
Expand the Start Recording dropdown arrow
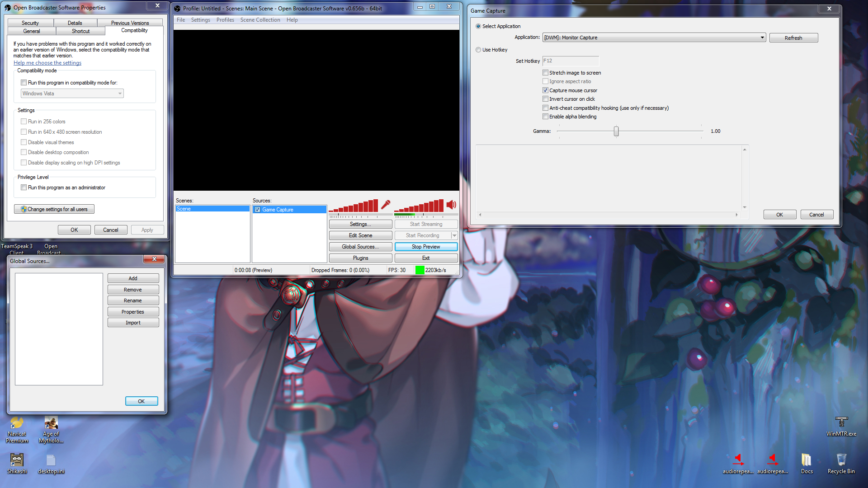454,235
